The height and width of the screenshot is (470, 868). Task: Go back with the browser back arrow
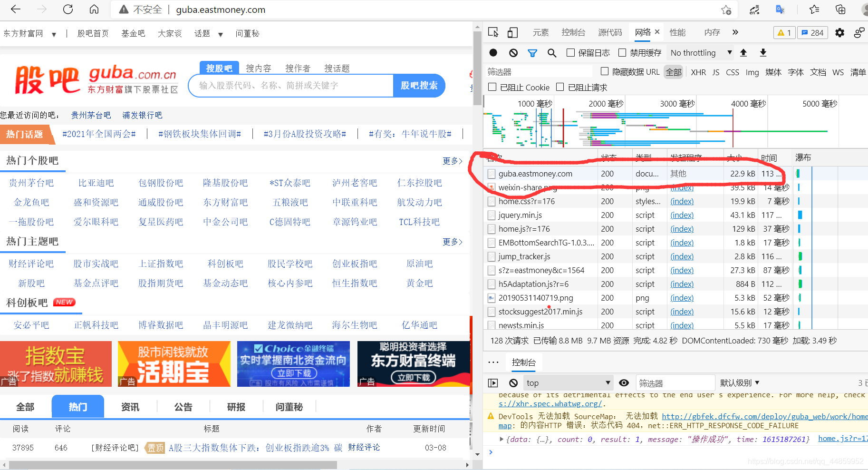(16, 9)
